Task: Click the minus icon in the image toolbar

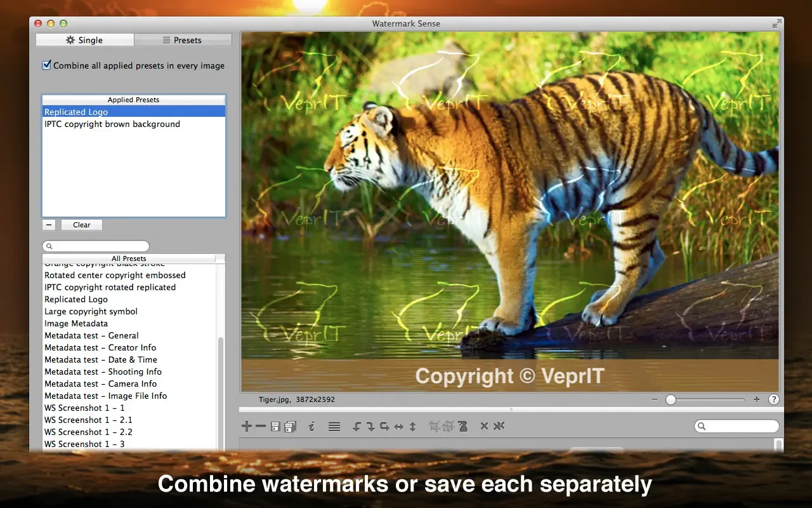Action: point(261,427)
